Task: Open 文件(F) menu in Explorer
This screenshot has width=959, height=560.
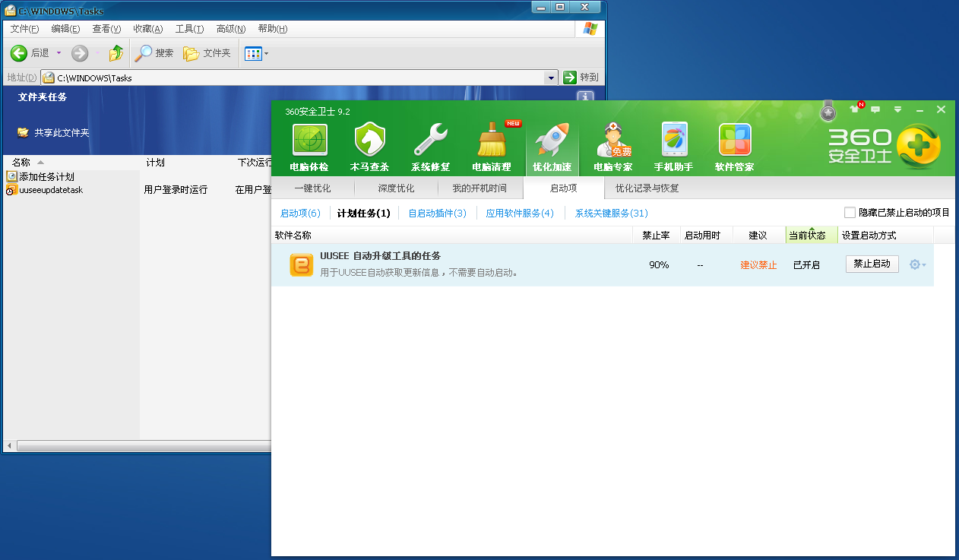Action: click(24, 29)
